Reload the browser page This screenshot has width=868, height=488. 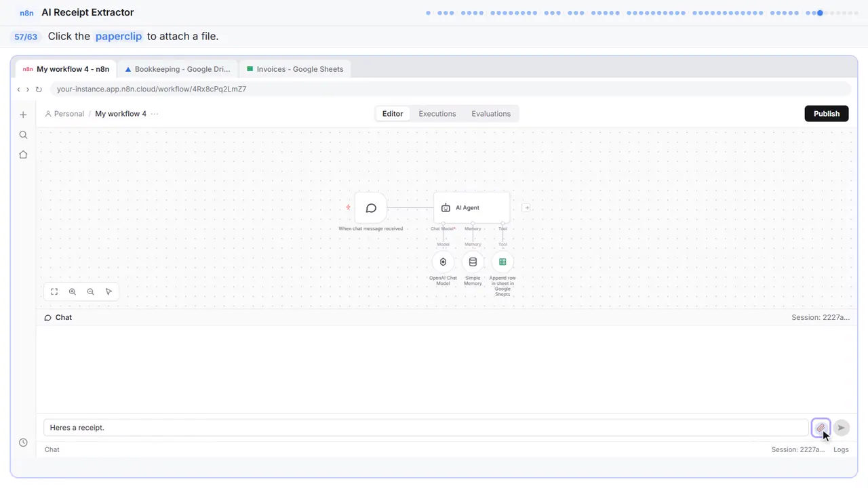pyautogui.click(x=39, y=89)
